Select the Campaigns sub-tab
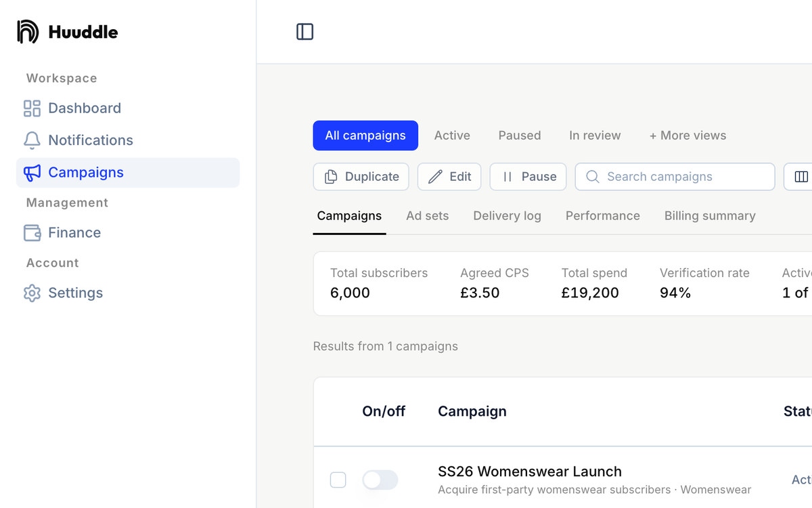The height and width of the screenshot is (508, 812). 349,216
